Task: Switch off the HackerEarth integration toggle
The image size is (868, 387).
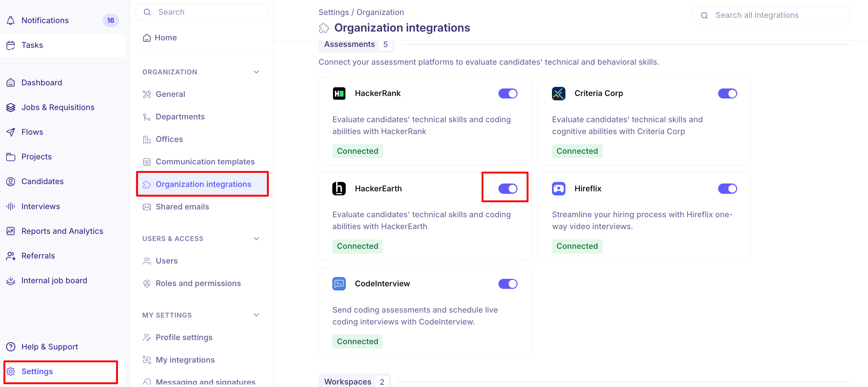Action: pos(508,189)
